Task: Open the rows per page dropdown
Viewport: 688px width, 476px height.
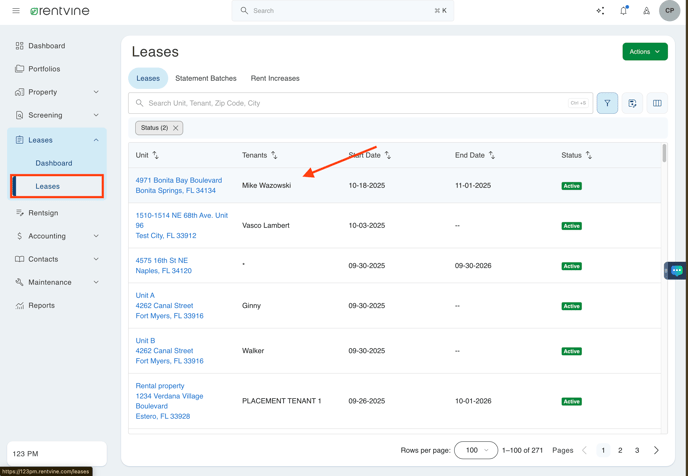Action: coord(475,450)
